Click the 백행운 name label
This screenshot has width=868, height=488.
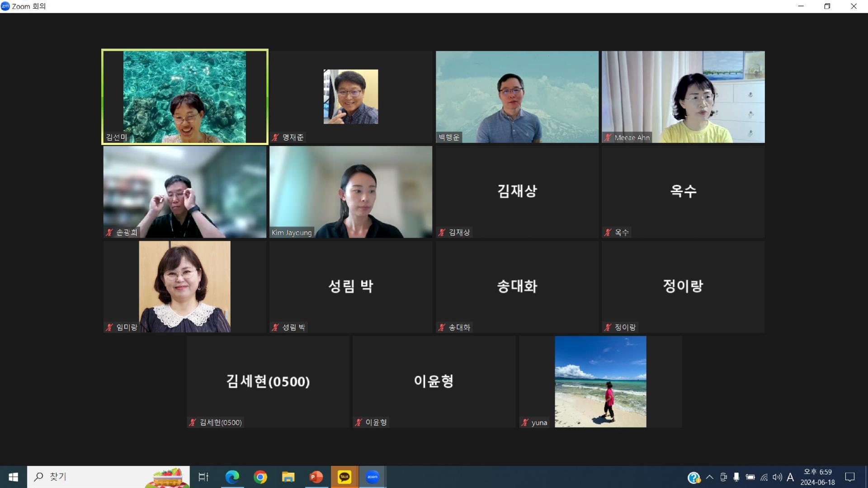[x=449, y=137]
